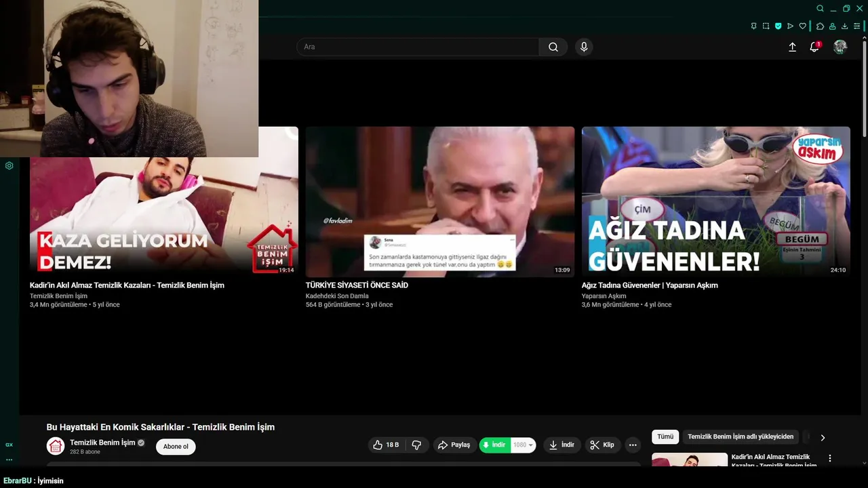This screenshot has width=868, height=488.
Task: Open Kadehdeki Son Damla channel link
Action: tap(337, 296)
